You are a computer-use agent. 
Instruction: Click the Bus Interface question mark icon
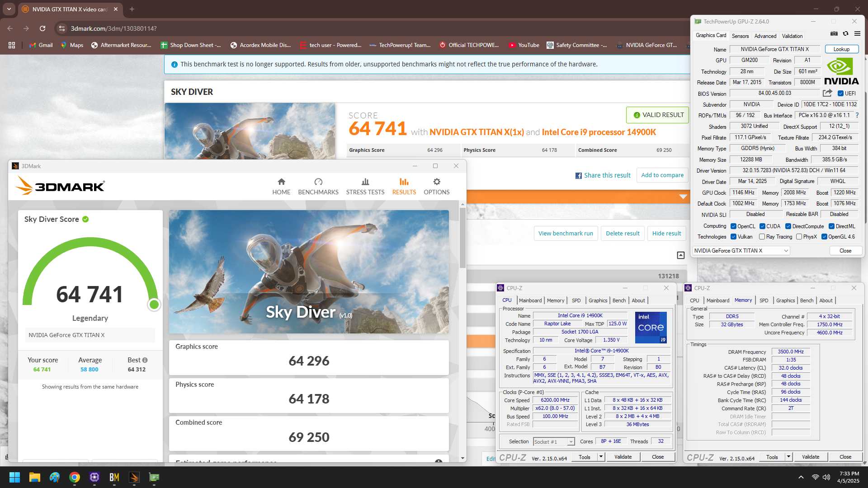pyautogui.click(x=857, y=115)
